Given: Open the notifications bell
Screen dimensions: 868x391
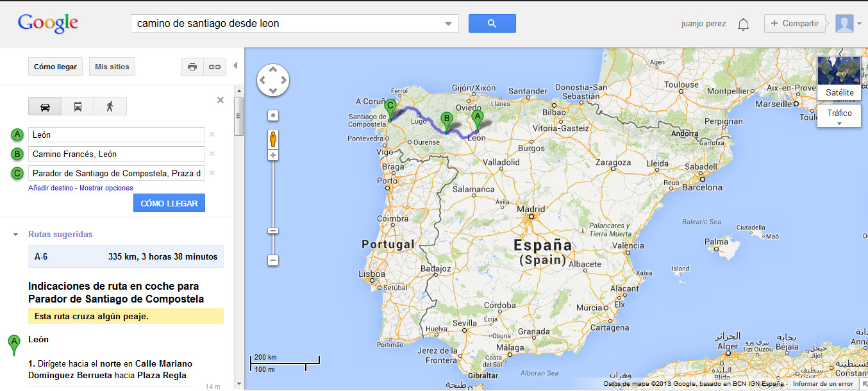Looking at the screenshot, I should (x=743, y=24).
